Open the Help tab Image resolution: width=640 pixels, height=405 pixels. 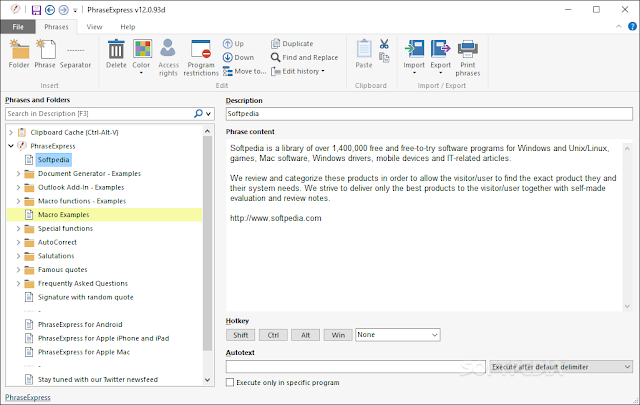point(128,27)
